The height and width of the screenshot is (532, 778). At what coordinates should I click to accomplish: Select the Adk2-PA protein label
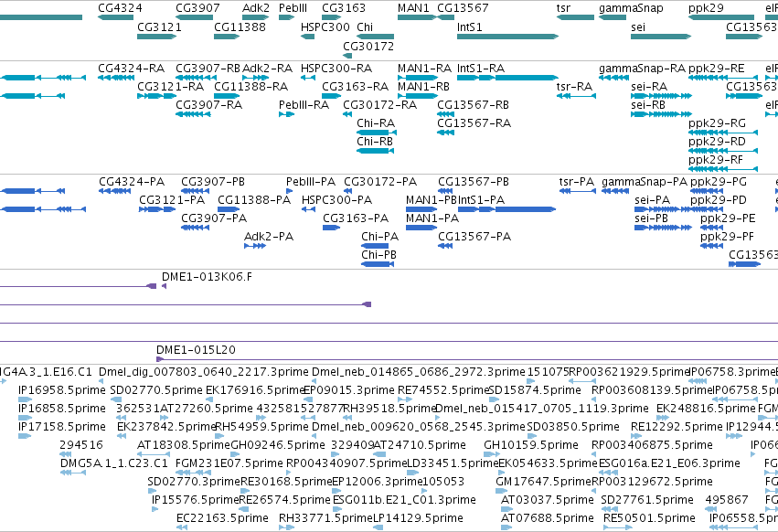pos(269,237)
